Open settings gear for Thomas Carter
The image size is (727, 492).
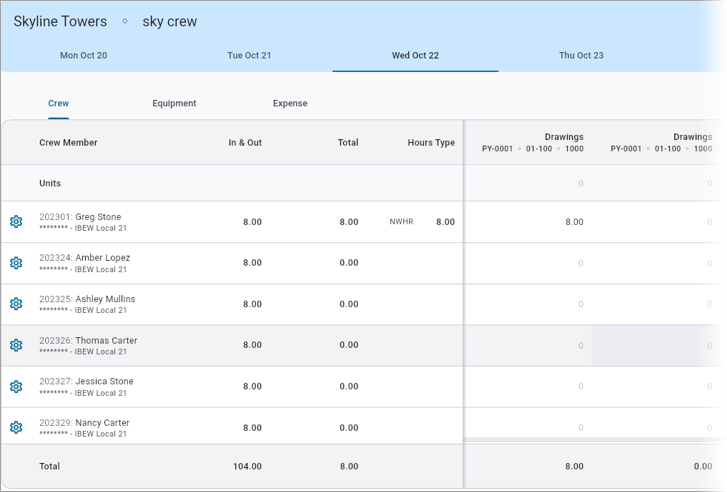[16, 345]
